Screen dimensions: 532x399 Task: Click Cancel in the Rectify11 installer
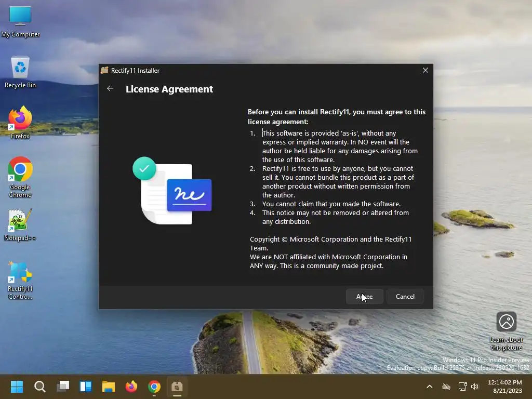[x=405, y=297]
